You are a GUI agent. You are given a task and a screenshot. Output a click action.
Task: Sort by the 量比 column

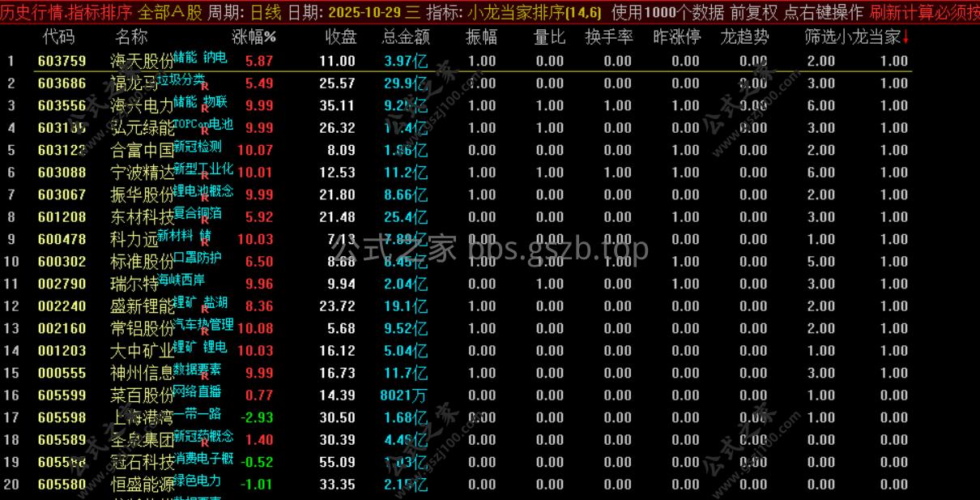pyautogui.click(x=550, y=37)
